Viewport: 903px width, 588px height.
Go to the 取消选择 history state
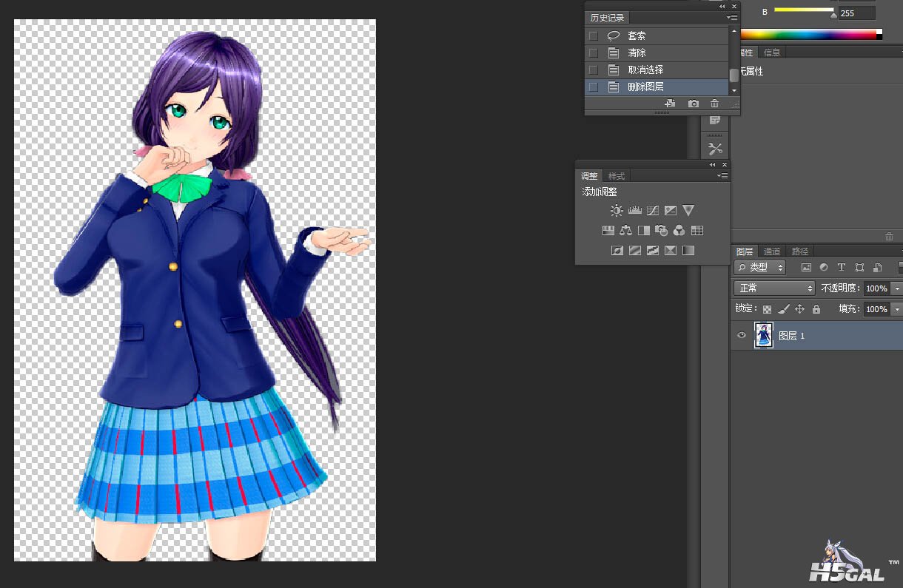[x=657, y=70]
